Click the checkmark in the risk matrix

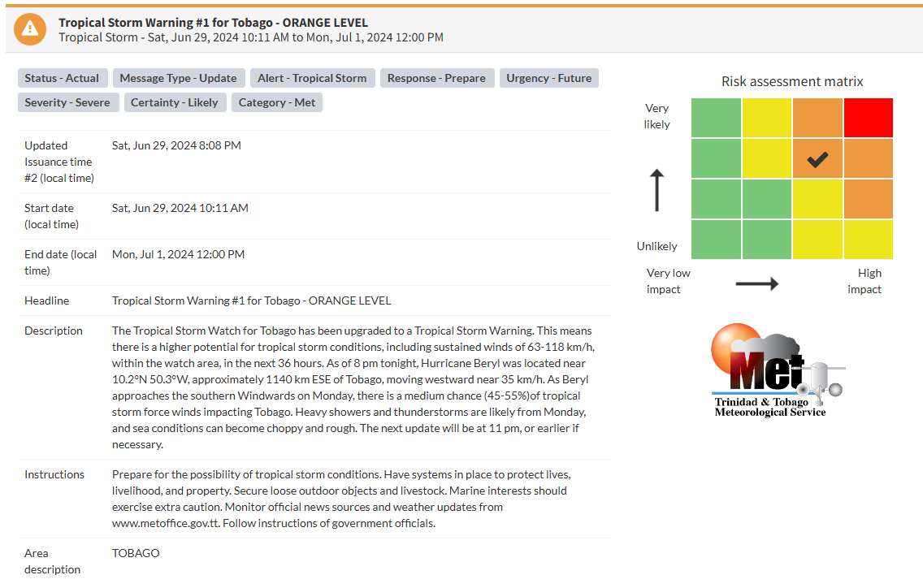tap(817, 159)
